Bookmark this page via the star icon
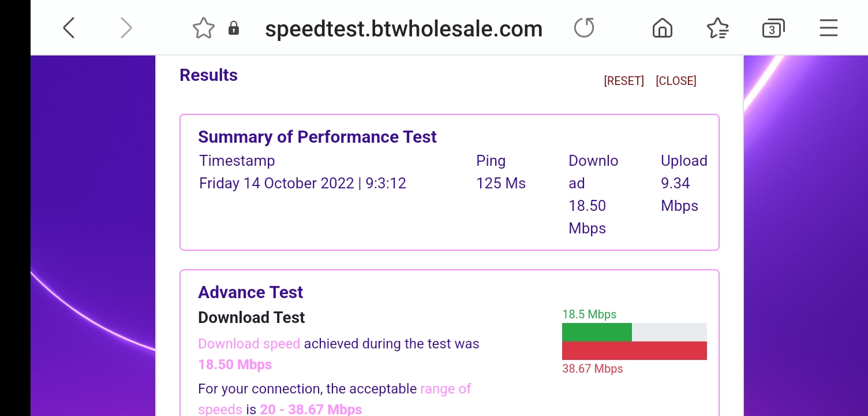 [x=203, y=27]
